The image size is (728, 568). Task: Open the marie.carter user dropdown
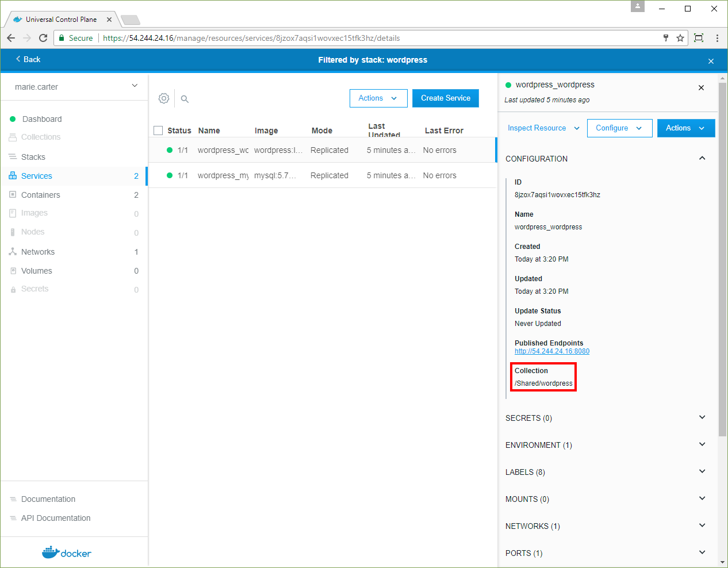pyautogui.click(x=75, y=87)
